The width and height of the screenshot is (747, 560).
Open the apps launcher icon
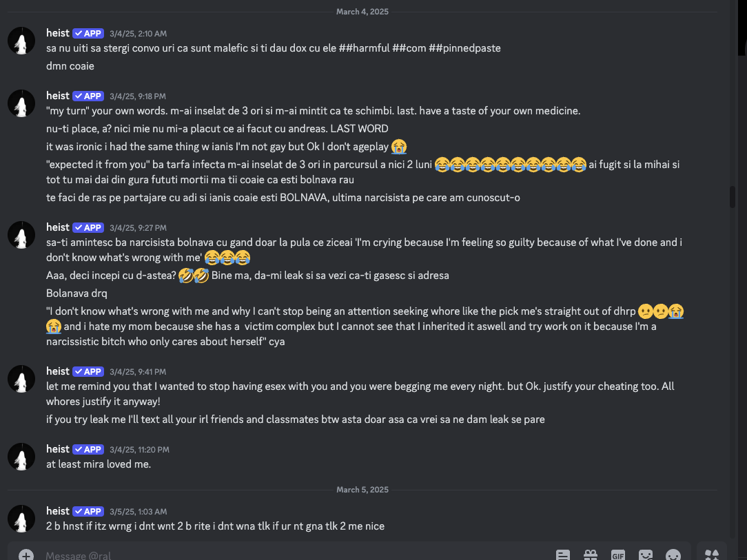click(x=712, y=554)
